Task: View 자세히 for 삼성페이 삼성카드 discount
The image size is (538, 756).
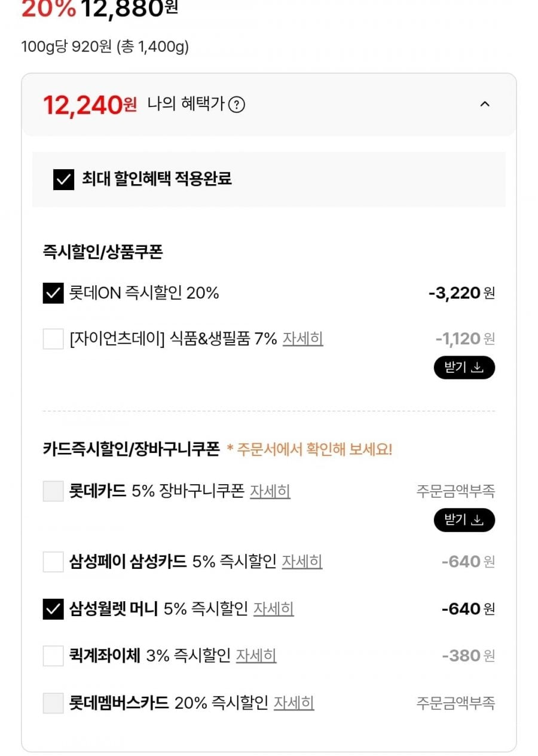Action: pyautogui.click(x=302, y=562)
